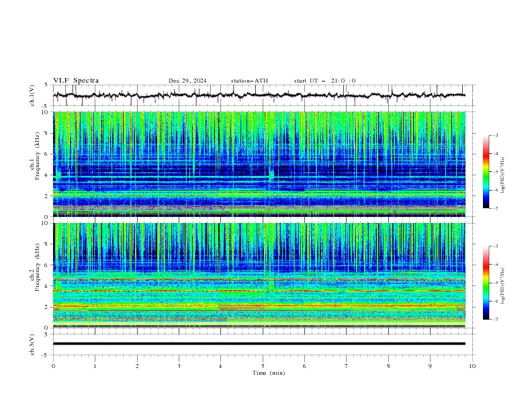
Task: Click the log(PSD) label beside ch.1 color bar
Action: coord(503,175)
